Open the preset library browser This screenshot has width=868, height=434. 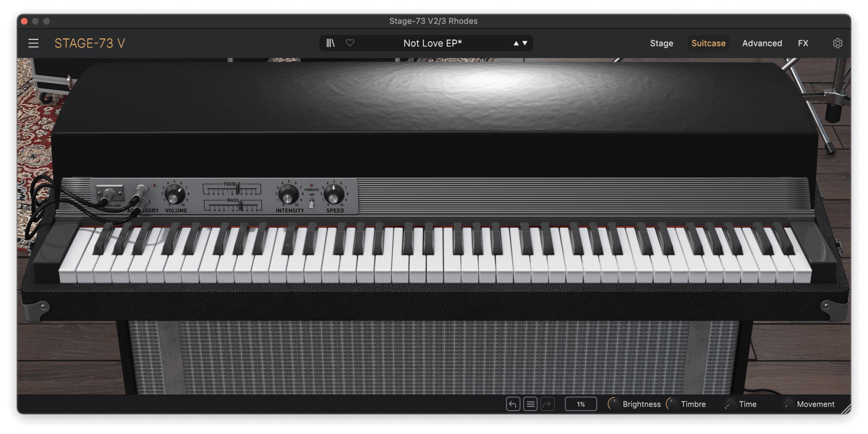(331, 43)
